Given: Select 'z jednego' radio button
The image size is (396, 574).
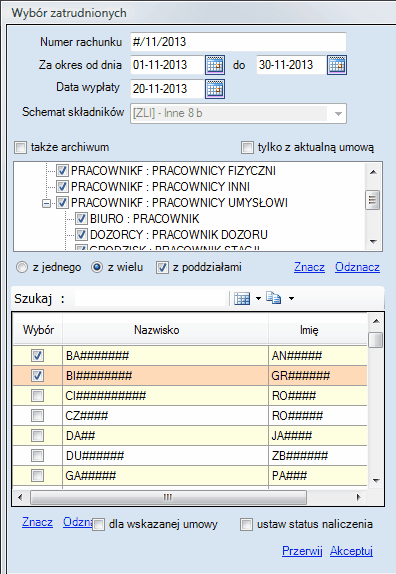Looking at the screenshot, I should click(x=22, y=267).
